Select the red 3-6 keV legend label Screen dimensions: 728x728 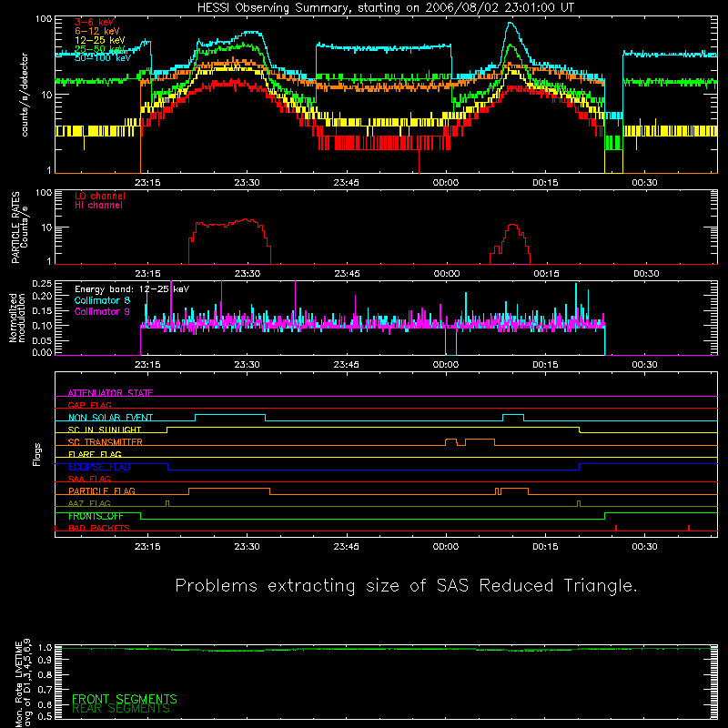click(95, 22)
